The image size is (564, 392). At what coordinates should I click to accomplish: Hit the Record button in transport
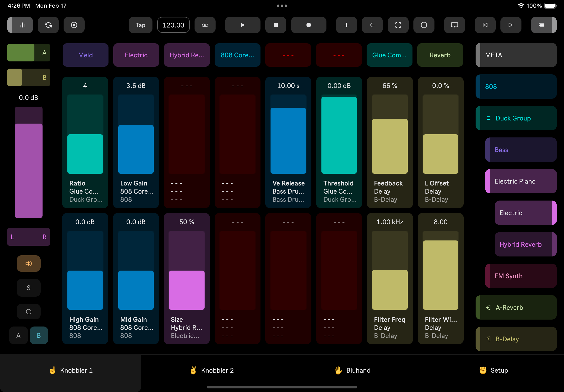click(308, 25)
